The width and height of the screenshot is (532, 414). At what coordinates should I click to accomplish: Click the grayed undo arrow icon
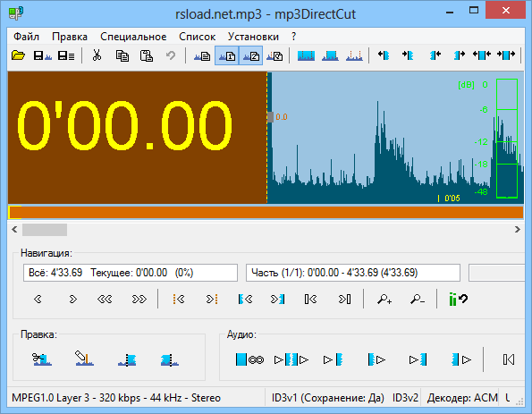(171, 55)
